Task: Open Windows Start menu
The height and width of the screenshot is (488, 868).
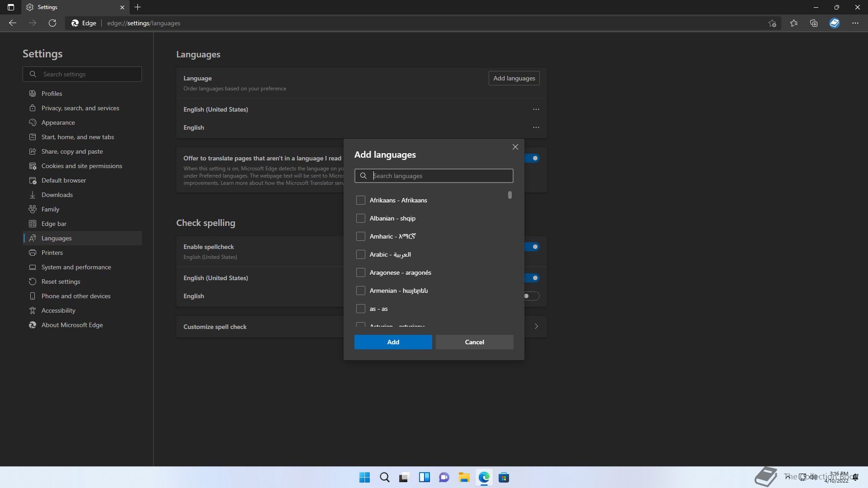Action: (x=364, y=478)
